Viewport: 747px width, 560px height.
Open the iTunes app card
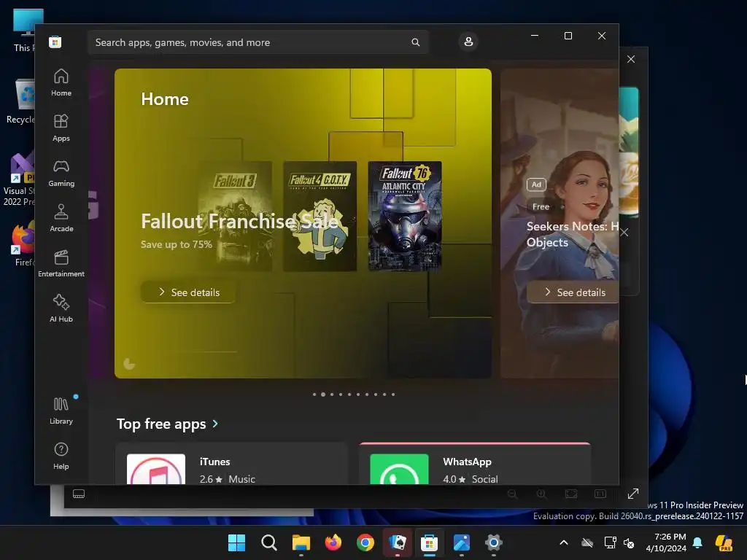click(x=231, y=464)
